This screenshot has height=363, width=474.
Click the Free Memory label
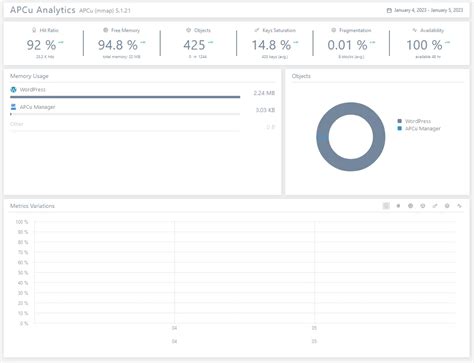coord(125,30)
